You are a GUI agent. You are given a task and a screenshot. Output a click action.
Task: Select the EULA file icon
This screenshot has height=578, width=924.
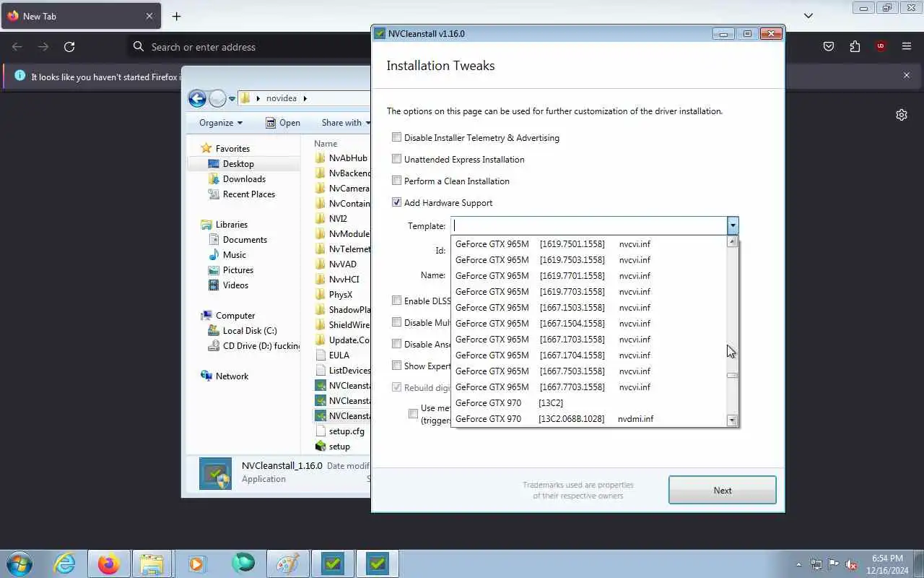coord(321,355)
